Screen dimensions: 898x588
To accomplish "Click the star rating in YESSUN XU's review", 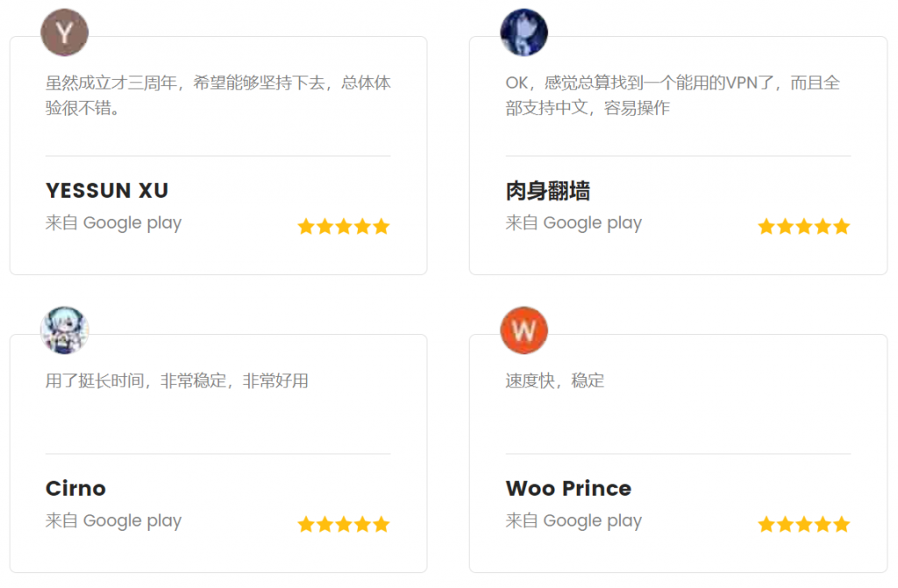I will click(344, 227).
